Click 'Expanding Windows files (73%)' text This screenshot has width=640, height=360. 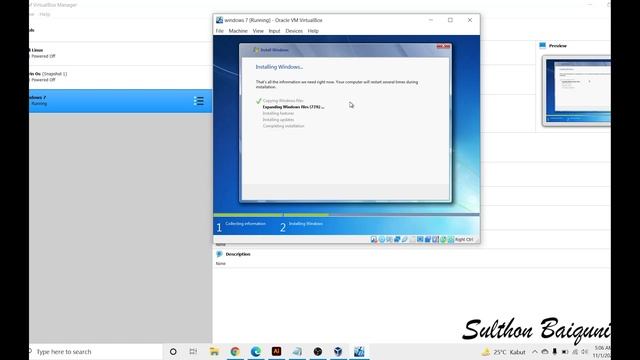click(293, 107)
